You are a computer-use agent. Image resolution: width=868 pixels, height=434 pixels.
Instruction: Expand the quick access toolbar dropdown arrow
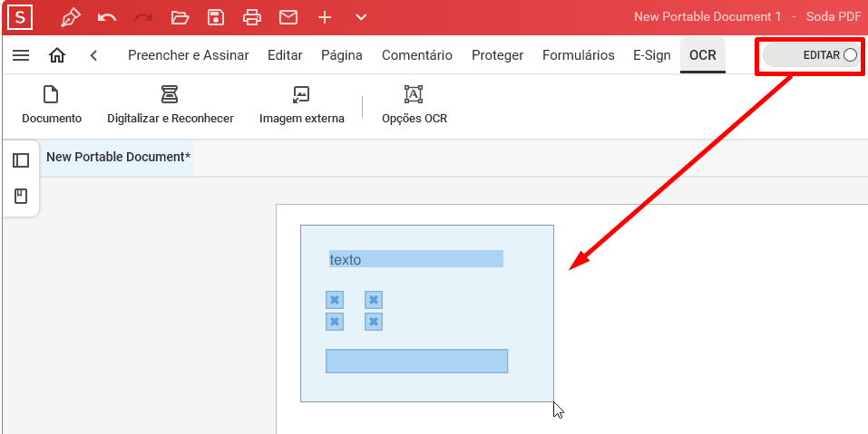tap(361, 18)
